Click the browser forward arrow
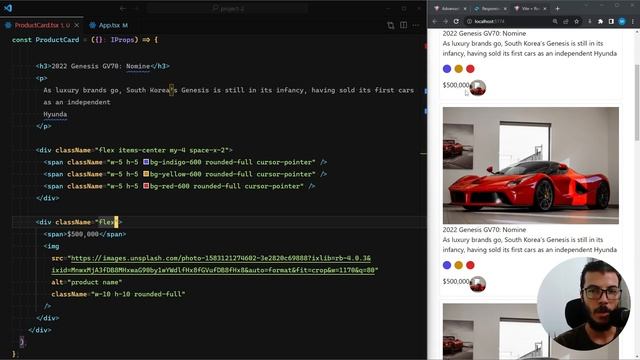640x360 pixels. click(x=445, y=21)
